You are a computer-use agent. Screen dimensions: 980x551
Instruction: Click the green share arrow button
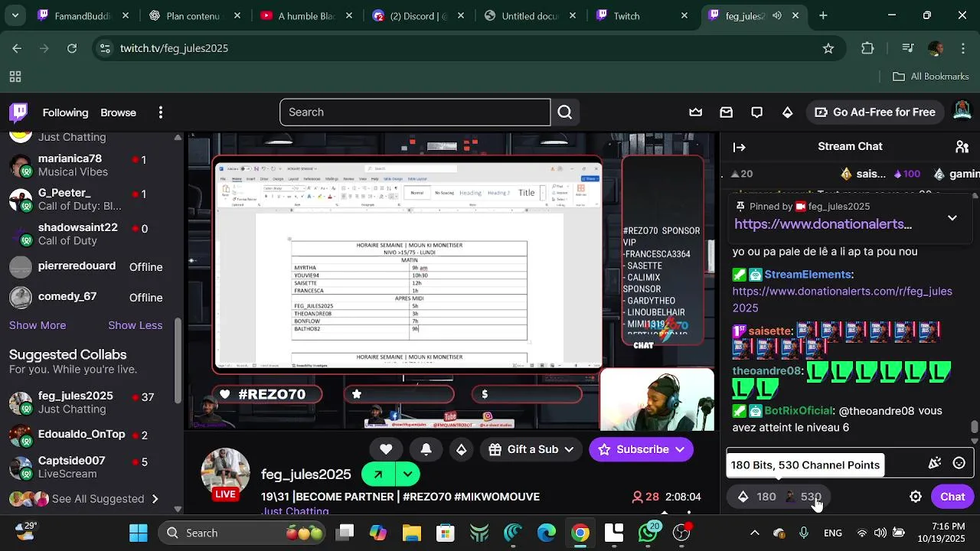coord(378,474)
